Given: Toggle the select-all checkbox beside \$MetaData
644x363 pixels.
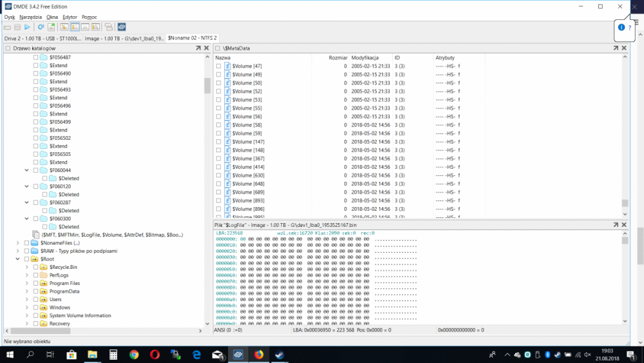Looking at the screenshot, I should tap(218, 48).
